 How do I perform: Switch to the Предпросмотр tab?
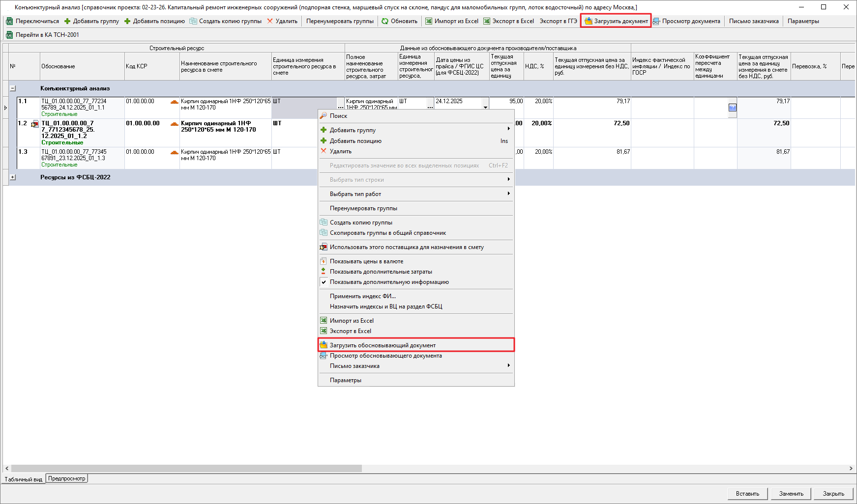click(x=66, y=478)
